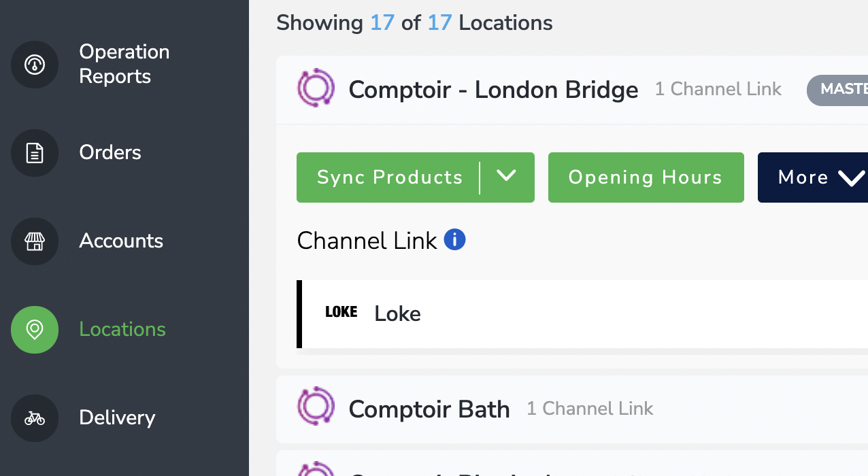Open the More dropdown menu
868x476 pixels.
[813, 177]
